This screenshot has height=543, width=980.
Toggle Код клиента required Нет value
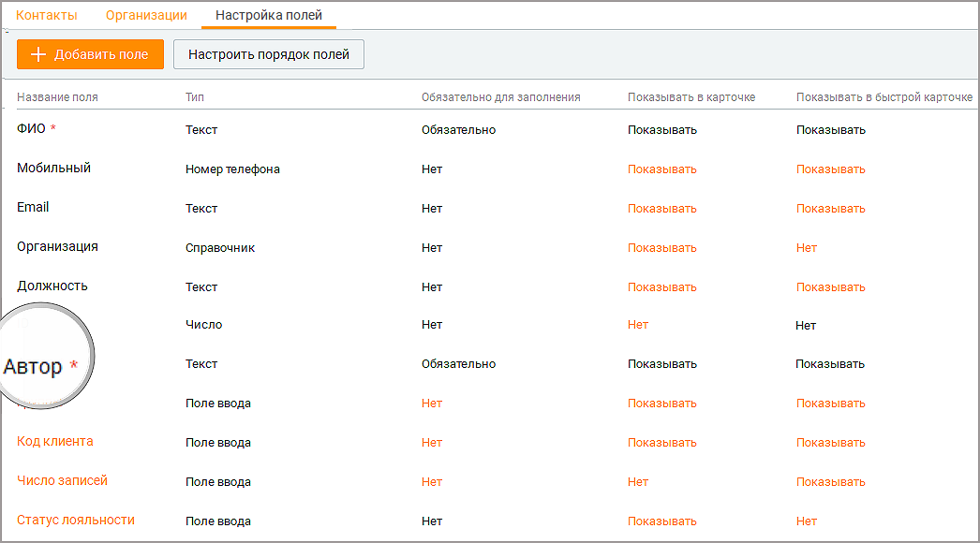(x=432, y=443)
